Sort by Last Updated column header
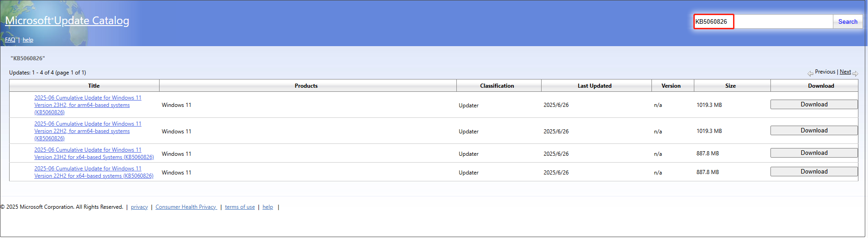 [594, 86]
